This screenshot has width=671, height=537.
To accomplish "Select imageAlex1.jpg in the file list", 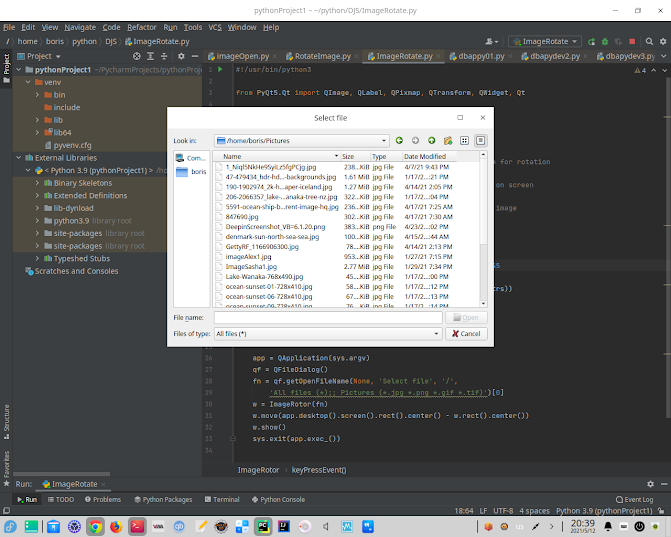I will tap(248, 257).
